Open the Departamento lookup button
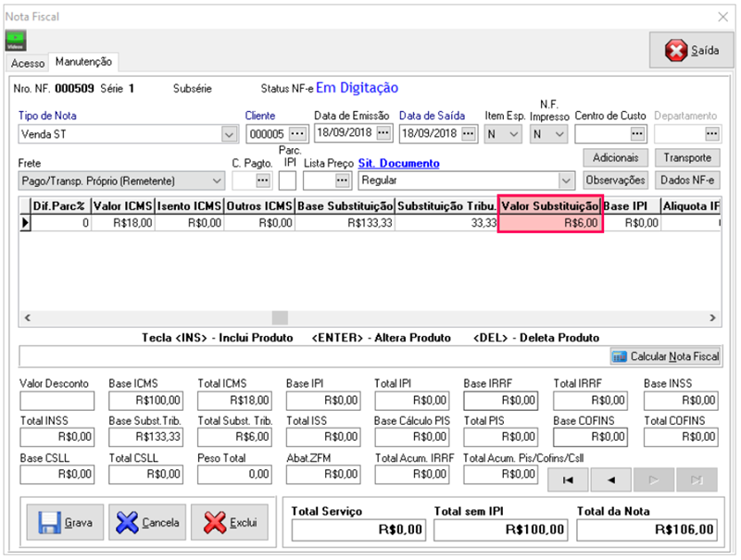Screen dimensions: 741x560 [711, 134]
